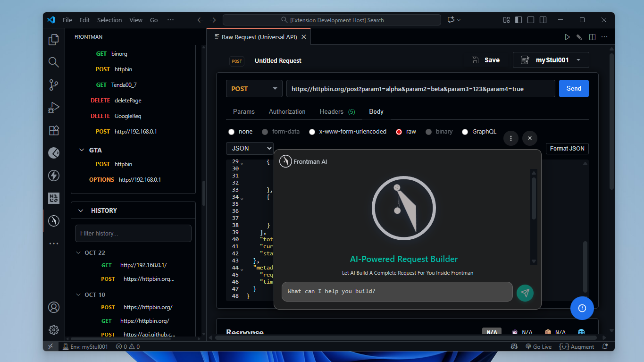This screenshot has width=644, height=362.
Task: Fold the JSON block at line 44
Action: point(242,269)
